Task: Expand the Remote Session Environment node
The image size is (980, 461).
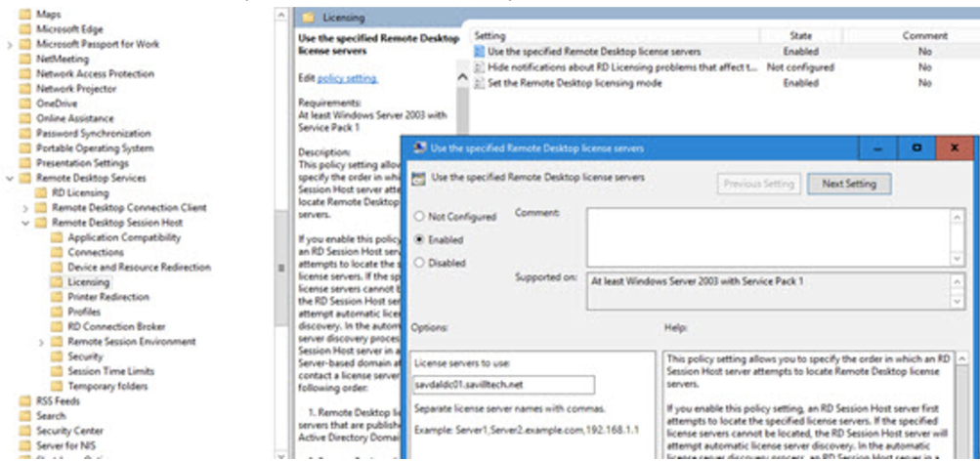Action: coord(41,342)
